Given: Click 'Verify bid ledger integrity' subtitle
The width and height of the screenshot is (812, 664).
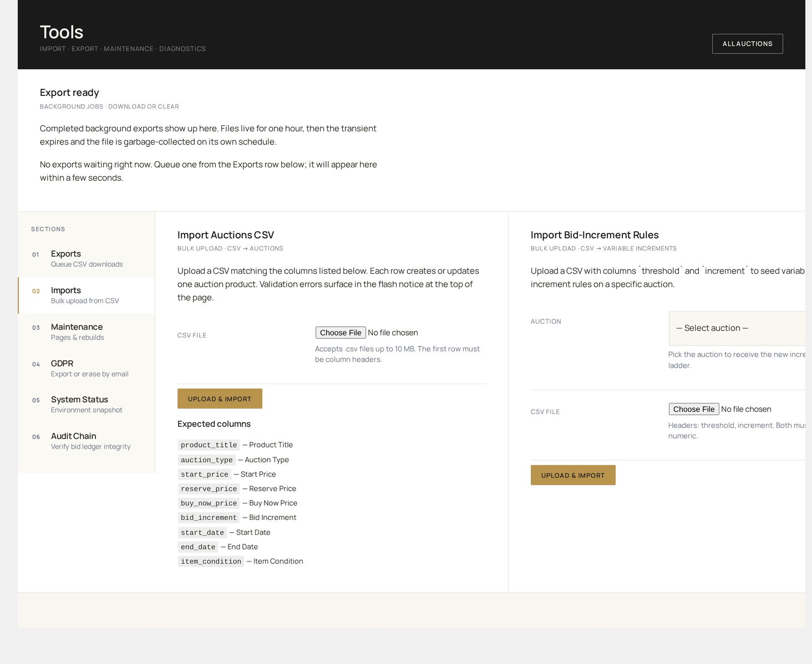Looking at the screenshot, I should [x=91, y=447].
